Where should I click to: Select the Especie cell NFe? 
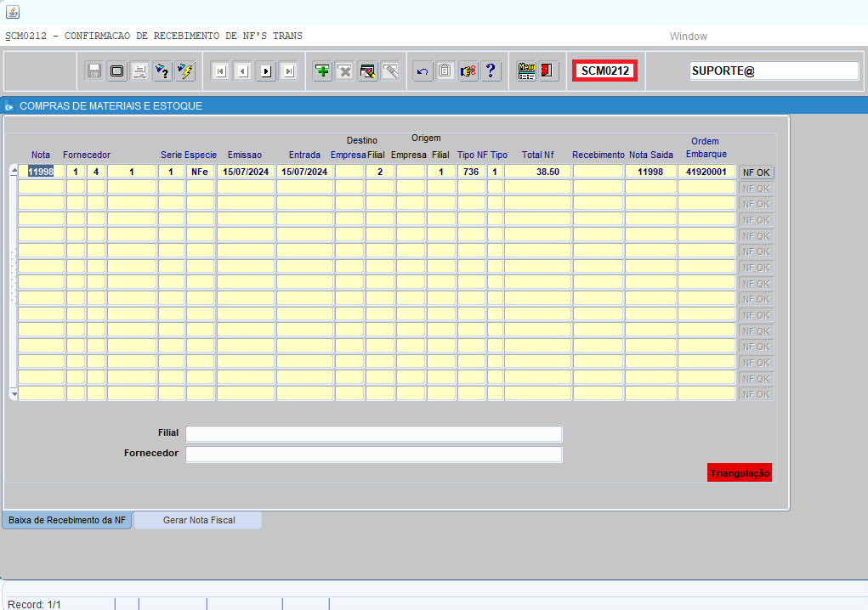point(200,172)
